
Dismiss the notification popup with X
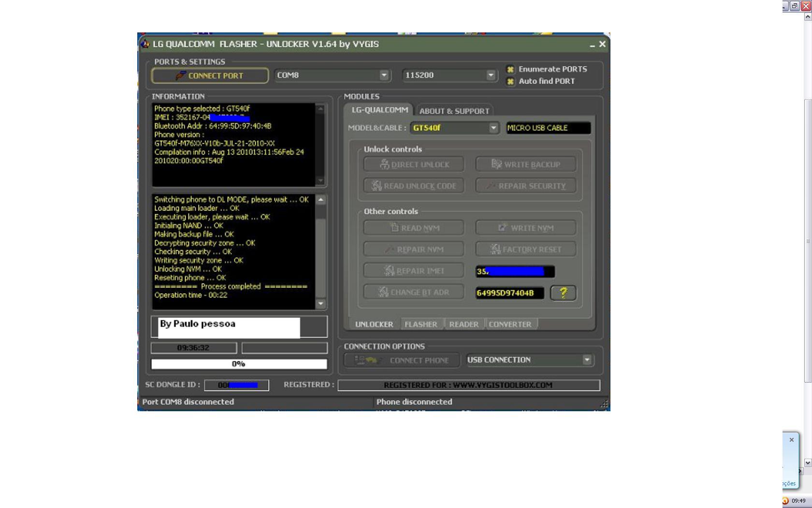[x=792, y=440]
